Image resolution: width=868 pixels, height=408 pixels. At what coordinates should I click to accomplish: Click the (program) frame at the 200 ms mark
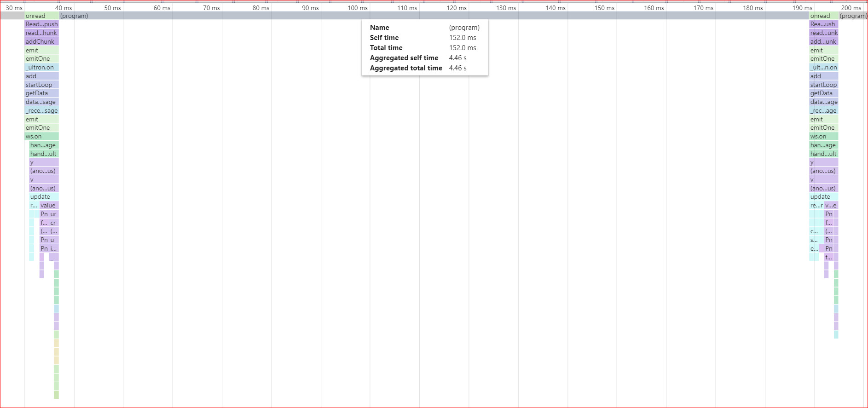[x=853, y=16]
